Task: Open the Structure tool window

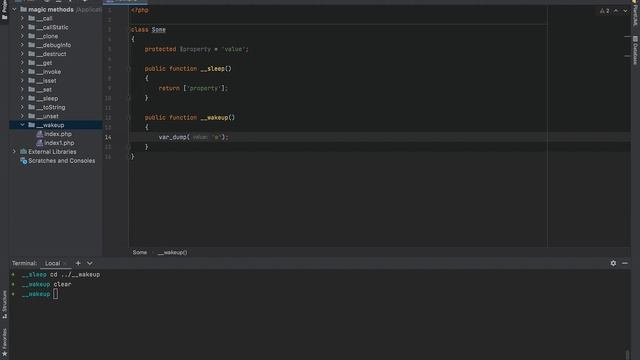Action: 4,304
